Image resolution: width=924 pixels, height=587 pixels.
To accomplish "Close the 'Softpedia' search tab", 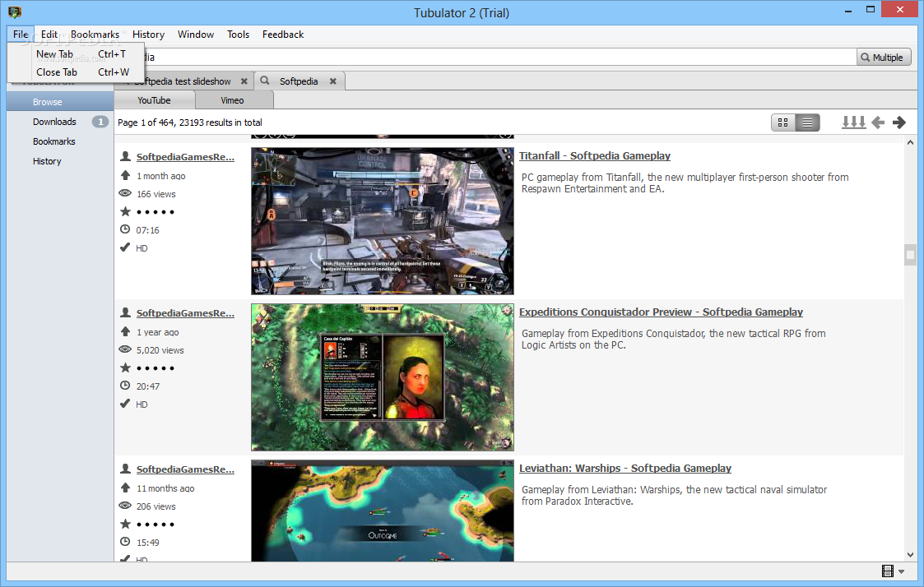I will 333,81.
